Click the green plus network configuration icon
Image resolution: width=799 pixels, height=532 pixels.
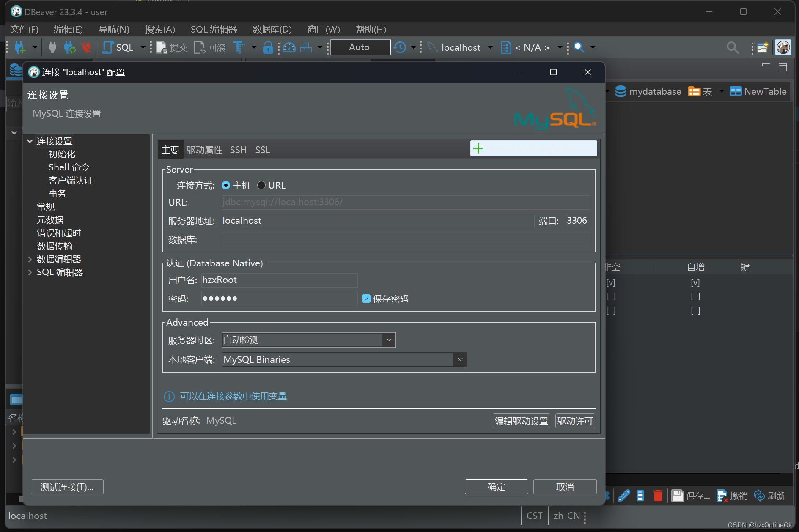coord(478,148)
